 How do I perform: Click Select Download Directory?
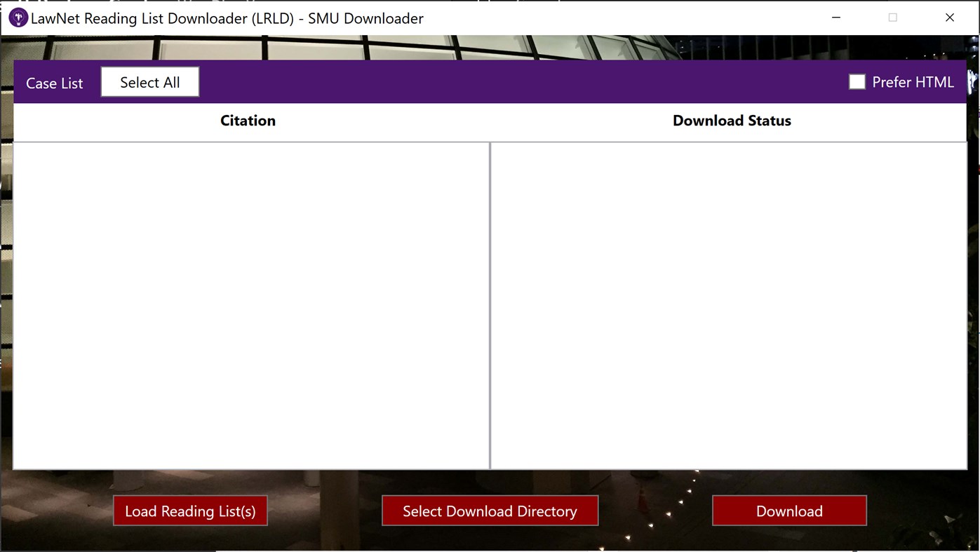click(490, 511)
